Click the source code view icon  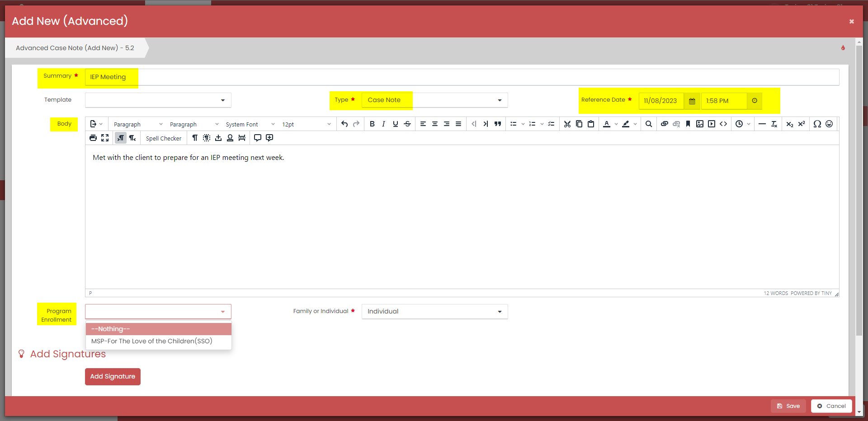723,124
